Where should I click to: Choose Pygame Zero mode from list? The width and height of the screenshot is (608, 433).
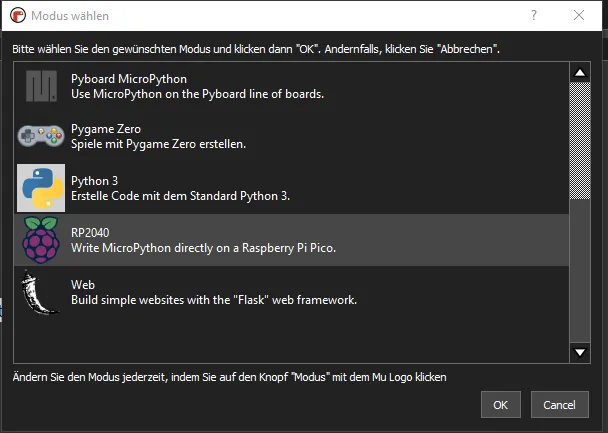[x=106, y=130]
